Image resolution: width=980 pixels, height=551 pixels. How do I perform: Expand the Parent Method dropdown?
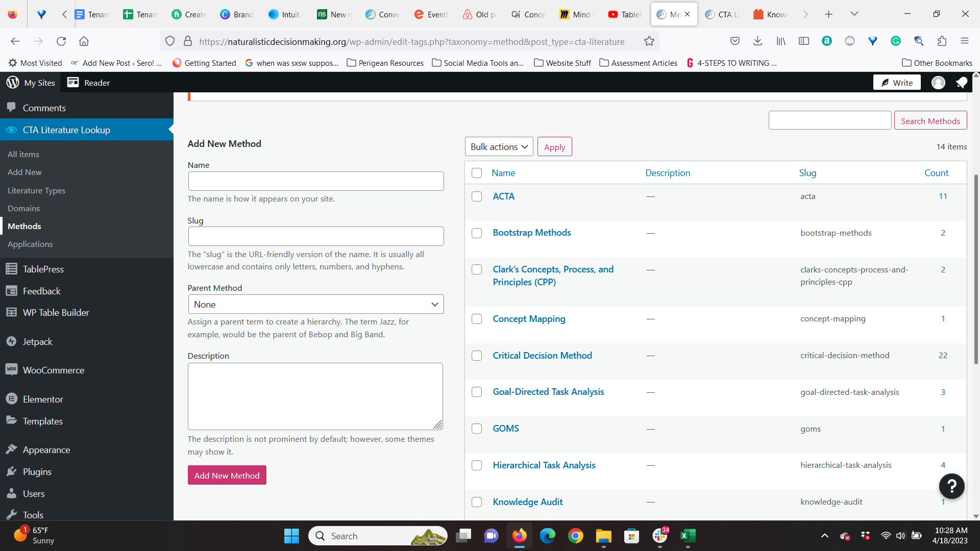(x=315, y=305)
